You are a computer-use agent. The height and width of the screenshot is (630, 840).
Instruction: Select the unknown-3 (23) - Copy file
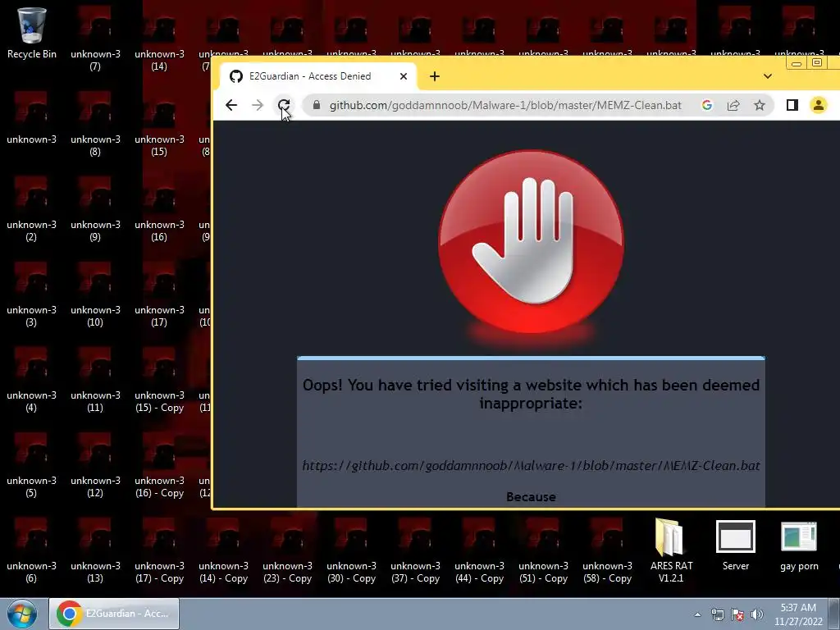coord(287,550)
